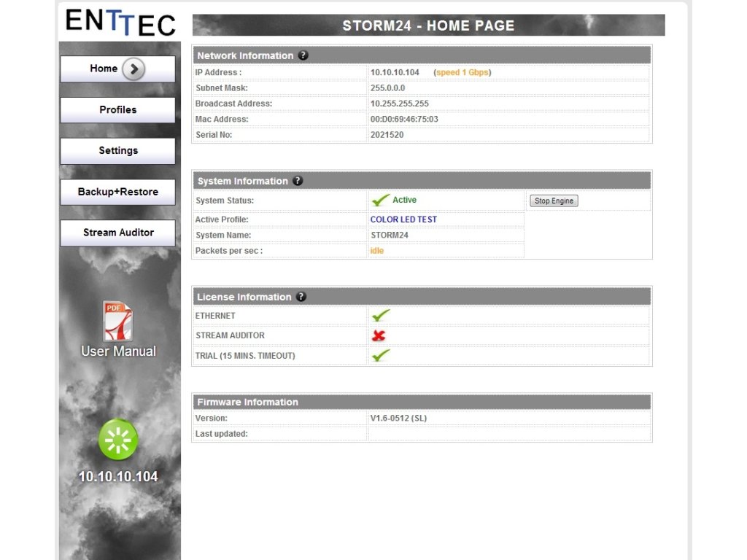The height and width of the screenshot is (560, 747).
Task: Open help icon beside License Information
Action: (x=301, y=297)
